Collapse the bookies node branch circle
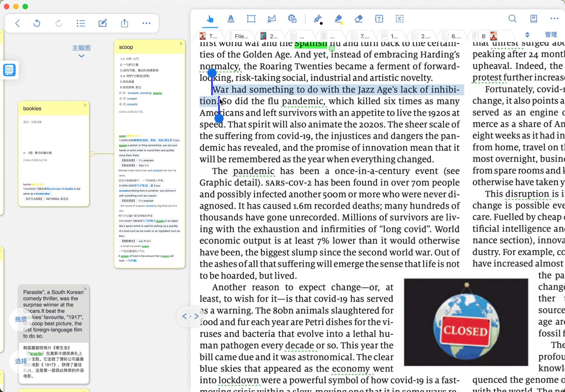The height and width of the screenshot is (392, 565). pos(92,154)
